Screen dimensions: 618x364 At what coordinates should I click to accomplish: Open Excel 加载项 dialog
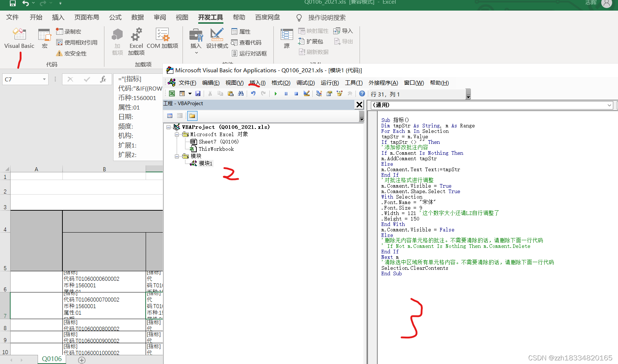pyautogui.click(x=136, y=42)
